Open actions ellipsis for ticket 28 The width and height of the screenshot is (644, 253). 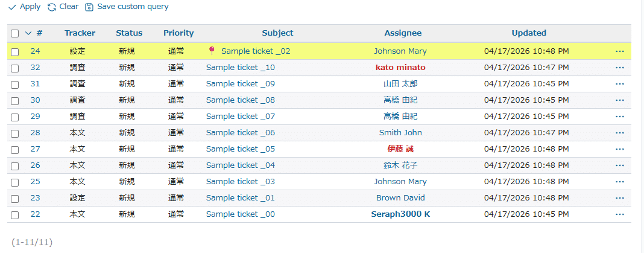tap(620, 133)
